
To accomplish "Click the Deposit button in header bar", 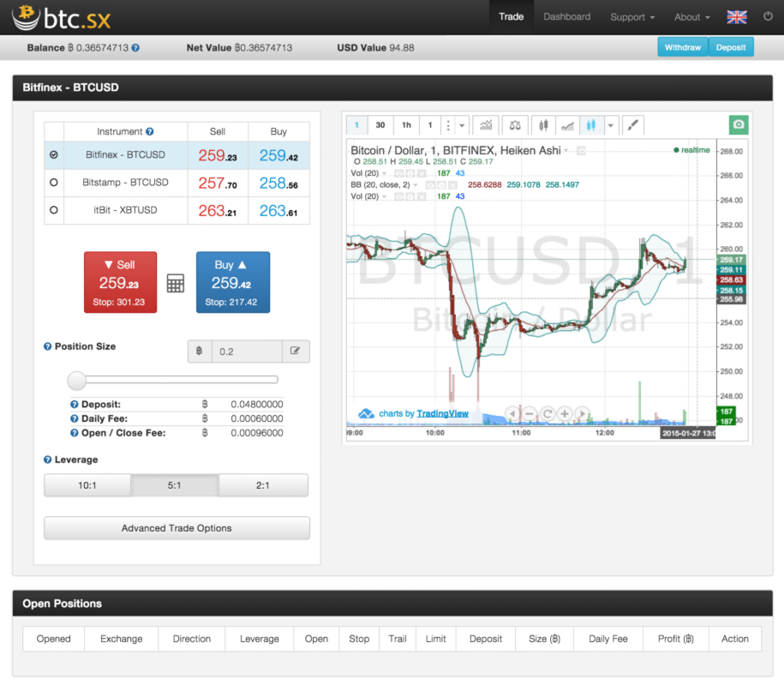I will tap(731, 47).
